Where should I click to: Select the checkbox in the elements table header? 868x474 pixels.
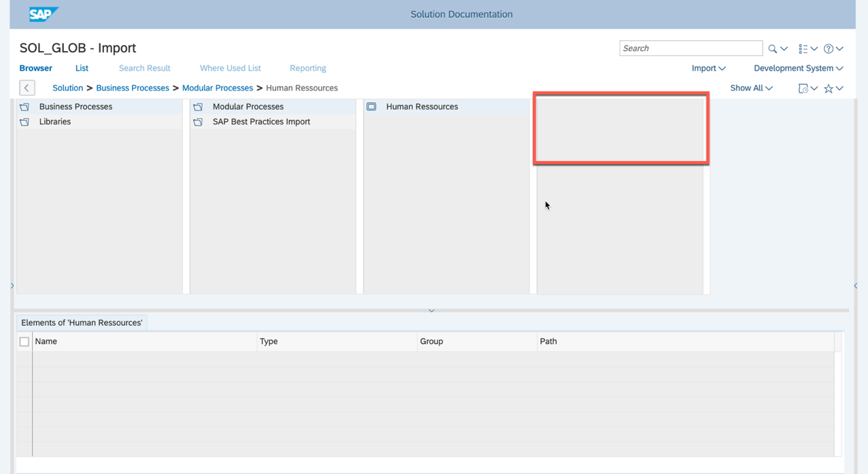[24, 341]
